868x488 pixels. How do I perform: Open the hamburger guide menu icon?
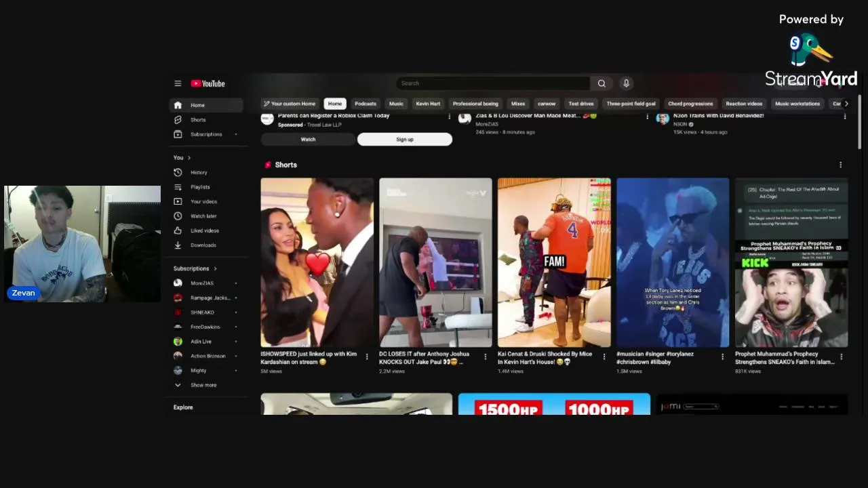(x=178, y=83)
